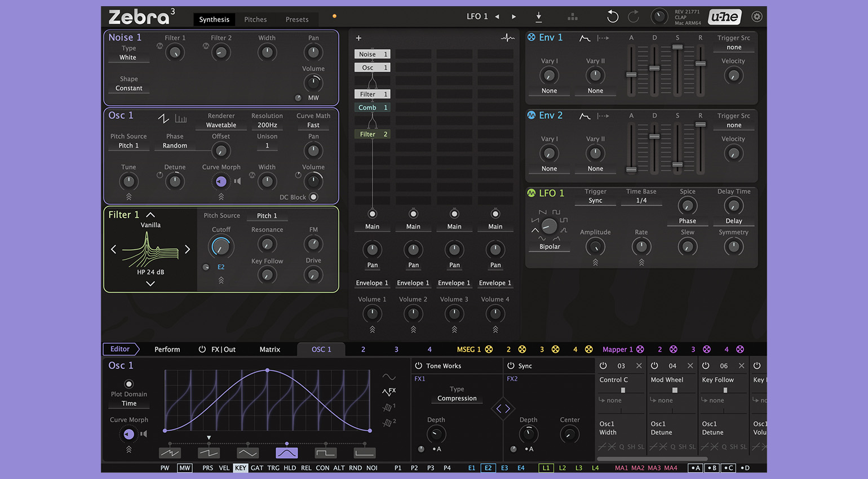
Task: Adjust Env 1 Sustain slider
Action: pyautogui.click(x=677, y=47)
